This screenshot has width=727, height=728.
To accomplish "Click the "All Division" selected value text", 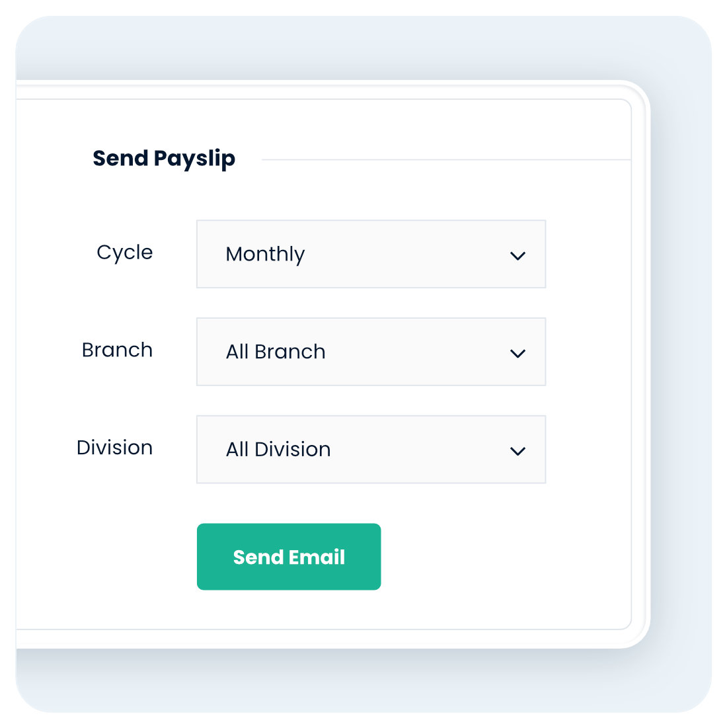I will tap(278, 450).
